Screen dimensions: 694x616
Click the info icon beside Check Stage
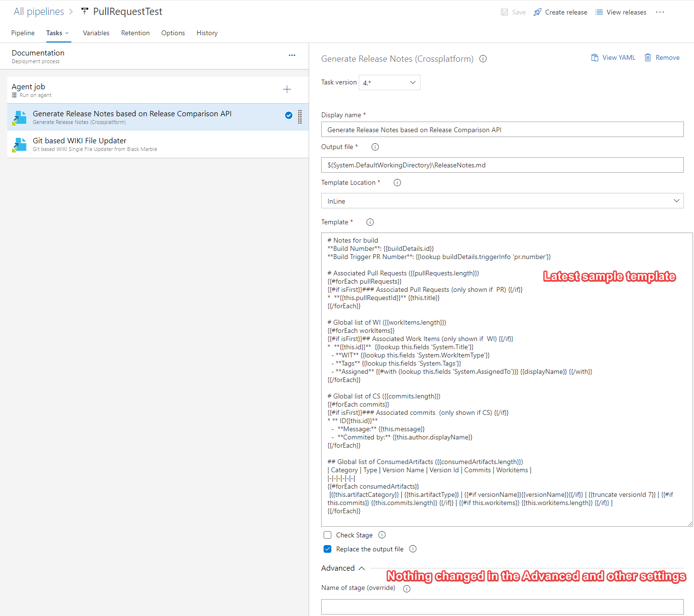[381, 534]
